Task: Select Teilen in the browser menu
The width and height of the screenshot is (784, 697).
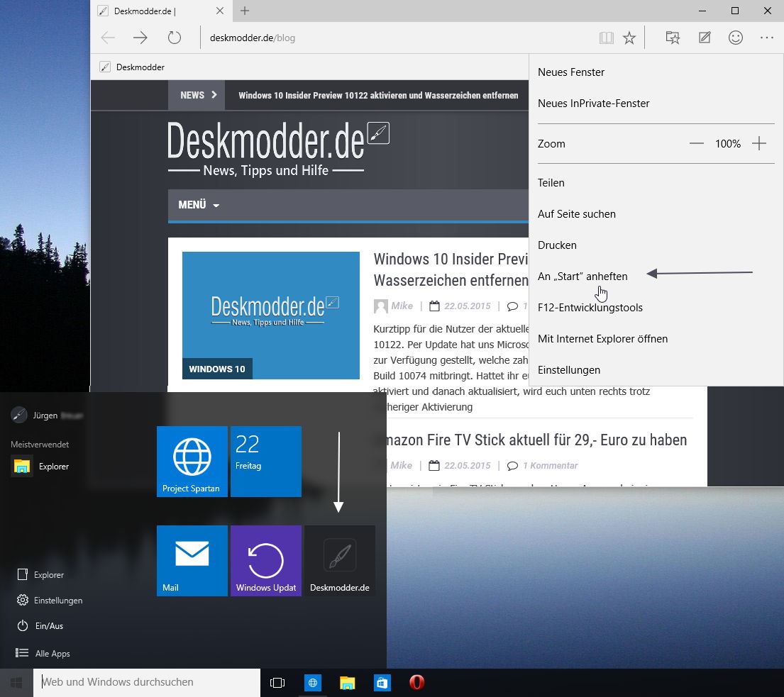Action: (x=656, y=183)
